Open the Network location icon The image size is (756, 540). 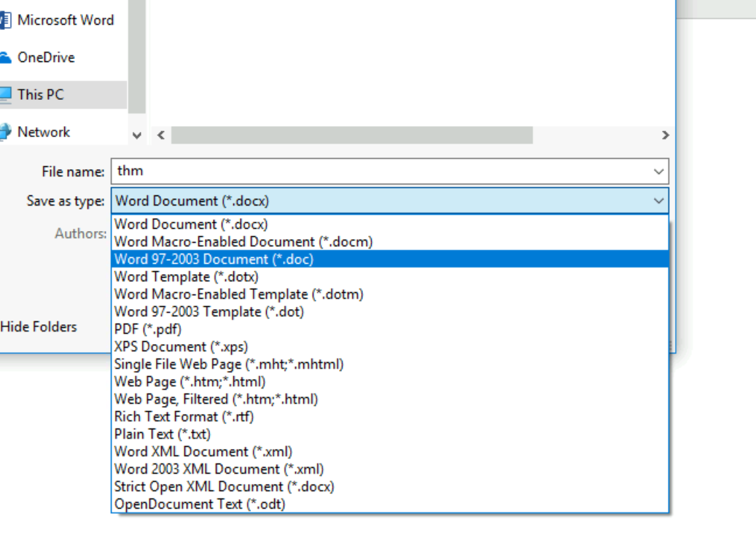point(5,132)
